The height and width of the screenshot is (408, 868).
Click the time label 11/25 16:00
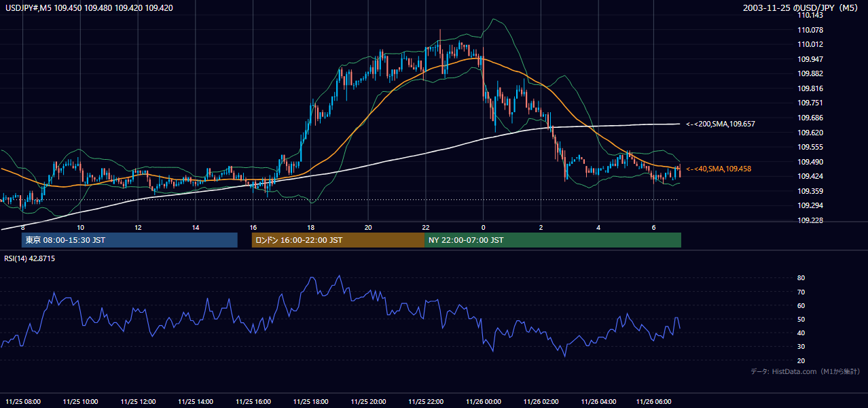click(x=253, y=401)
